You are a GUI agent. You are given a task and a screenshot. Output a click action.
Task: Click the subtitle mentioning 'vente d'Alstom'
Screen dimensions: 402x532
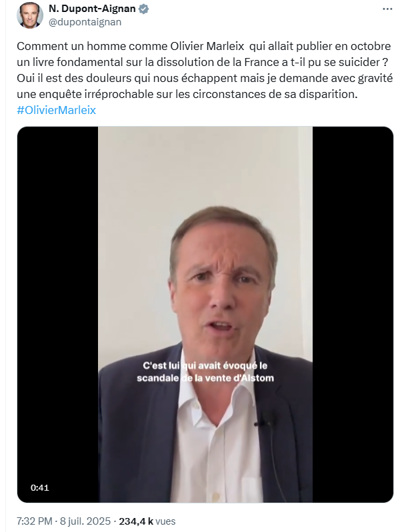click(205, 372)
